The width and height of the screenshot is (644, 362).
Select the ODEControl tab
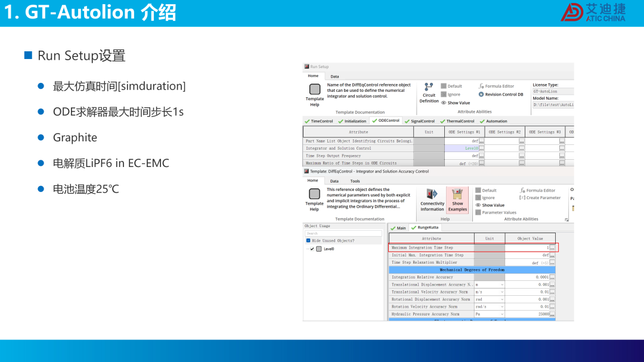coord(386,121)
